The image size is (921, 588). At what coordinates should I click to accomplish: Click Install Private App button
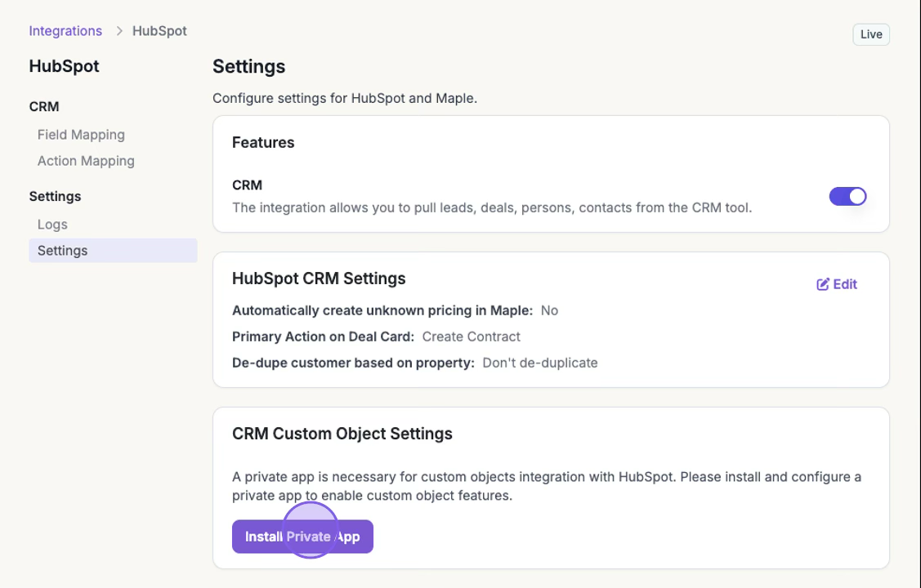[302, 537]
